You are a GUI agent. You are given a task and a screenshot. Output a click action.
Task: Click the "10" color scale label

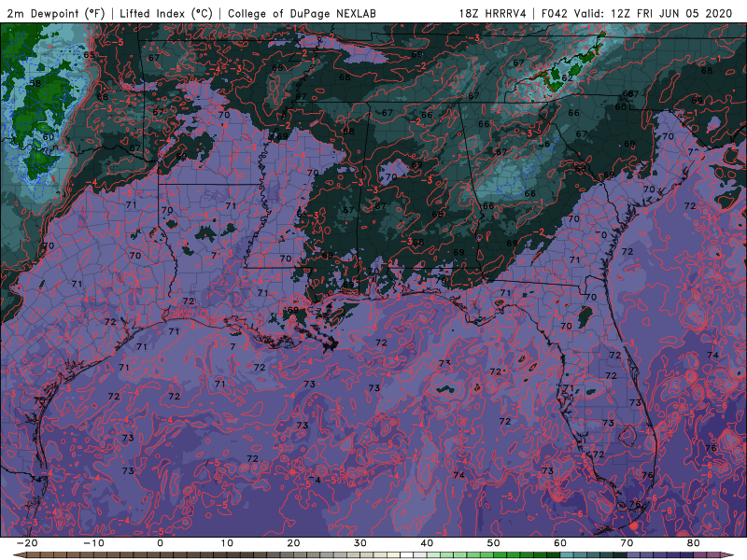[227, 543]
